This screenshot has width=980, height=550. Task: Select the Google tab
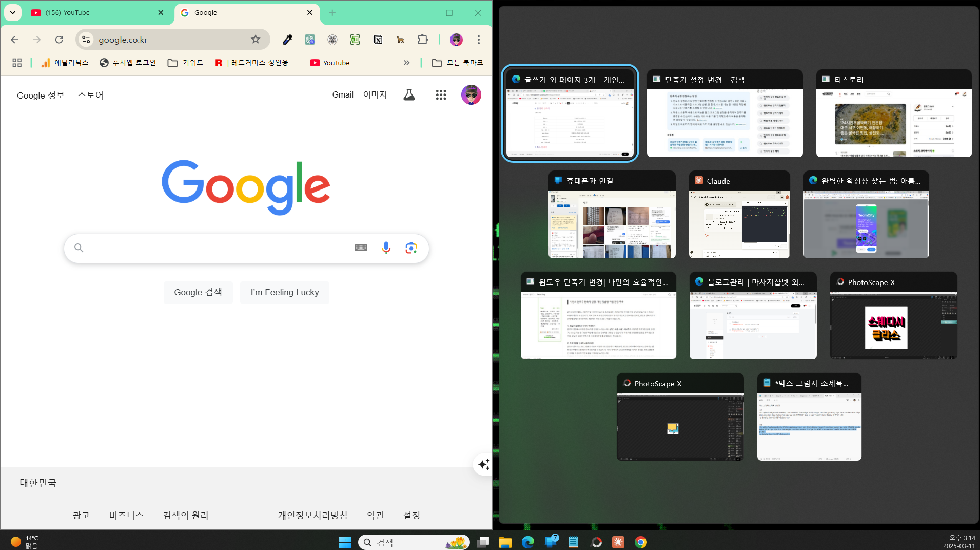247,13
